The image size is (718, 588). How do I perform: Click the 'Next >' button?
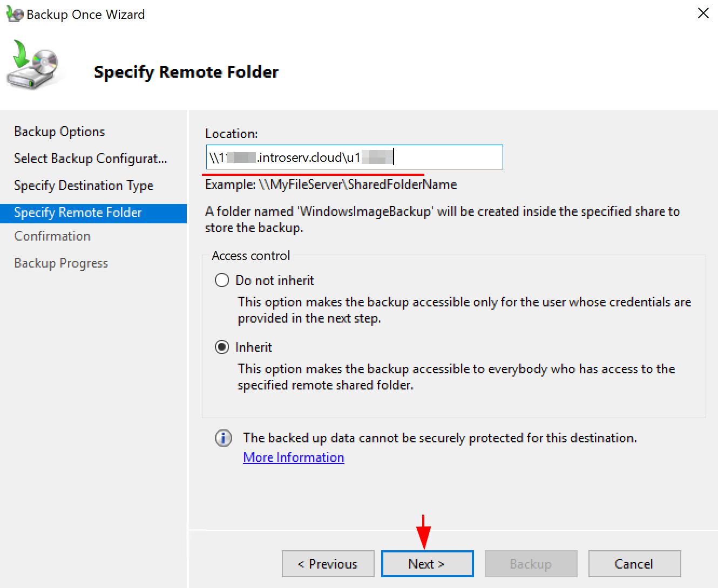coord(426,563)
